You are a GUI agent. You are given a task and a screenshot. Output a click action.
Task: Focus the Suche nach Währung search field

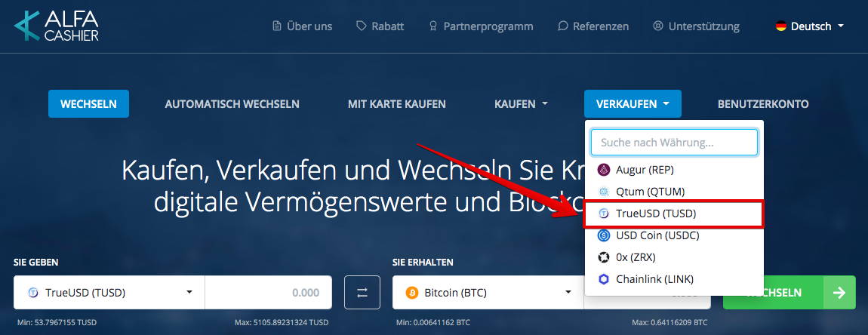(x=674, y=143)
